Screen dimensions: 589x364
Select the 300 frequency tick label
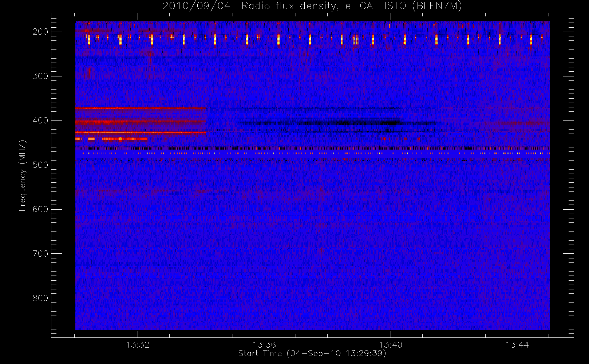[40, 76]
